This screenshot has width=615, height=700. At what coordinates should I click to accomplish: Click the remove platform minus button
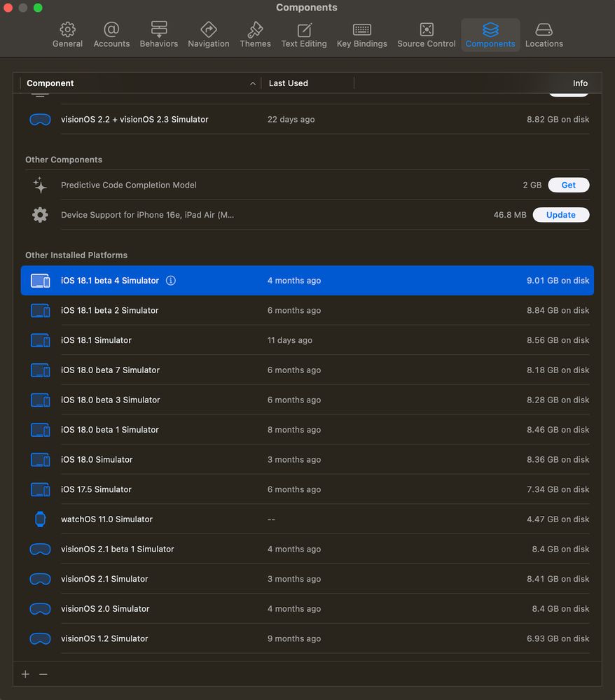click(43, 674)
